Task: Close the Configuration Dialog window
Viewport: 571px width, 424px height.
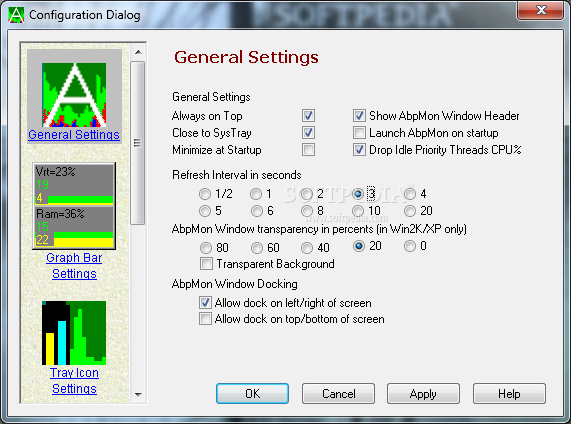Action: [x=541, y=10]
